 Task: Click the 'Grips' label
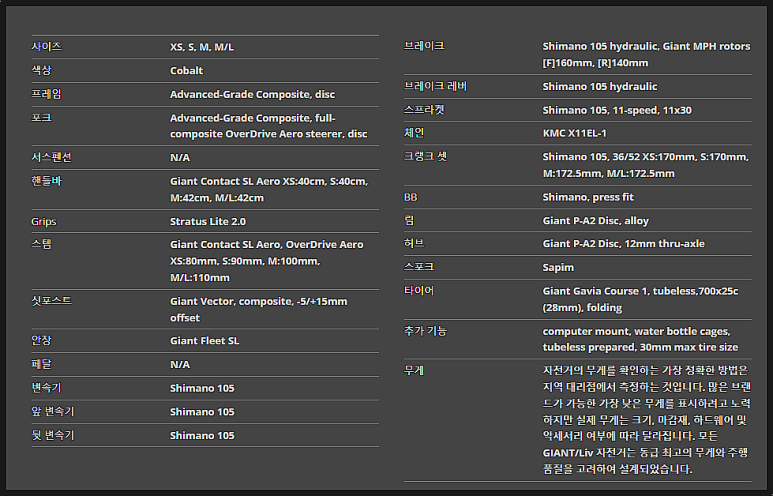43,221
